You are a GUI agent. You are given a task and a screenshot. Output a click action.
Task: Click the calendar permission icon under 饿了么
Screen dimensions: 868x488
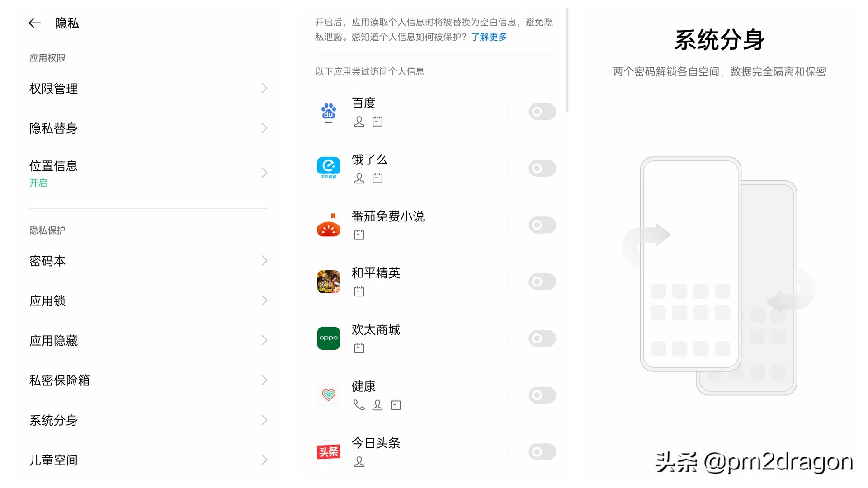(x=377, y=178)
